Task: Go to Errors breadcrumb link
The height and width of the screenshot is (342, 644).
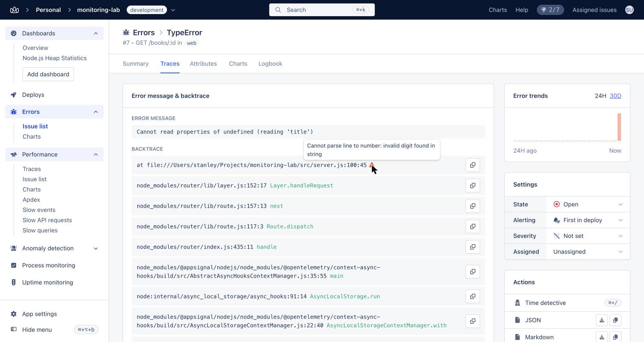Action: tap(144, 32)
